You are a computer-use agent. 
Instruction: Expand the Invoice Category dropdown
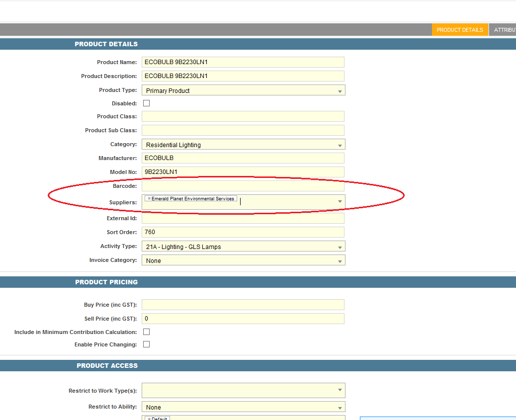340,261
